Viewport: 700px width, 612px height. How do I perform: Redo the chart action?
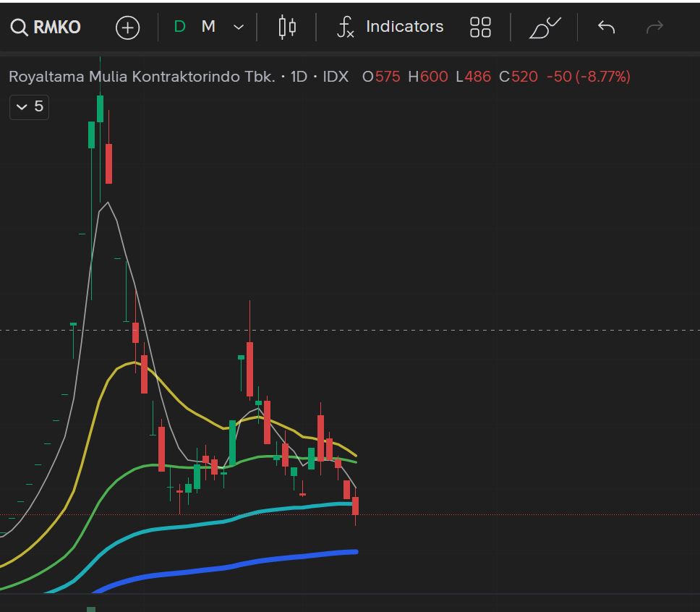pos(655,27)
